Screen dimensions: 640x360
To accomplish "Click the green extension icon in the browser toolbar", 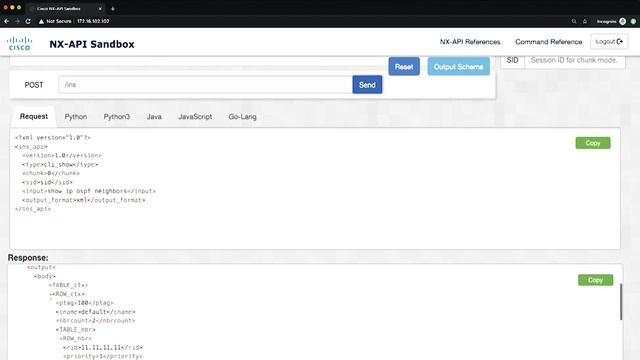I will point(633,21).
